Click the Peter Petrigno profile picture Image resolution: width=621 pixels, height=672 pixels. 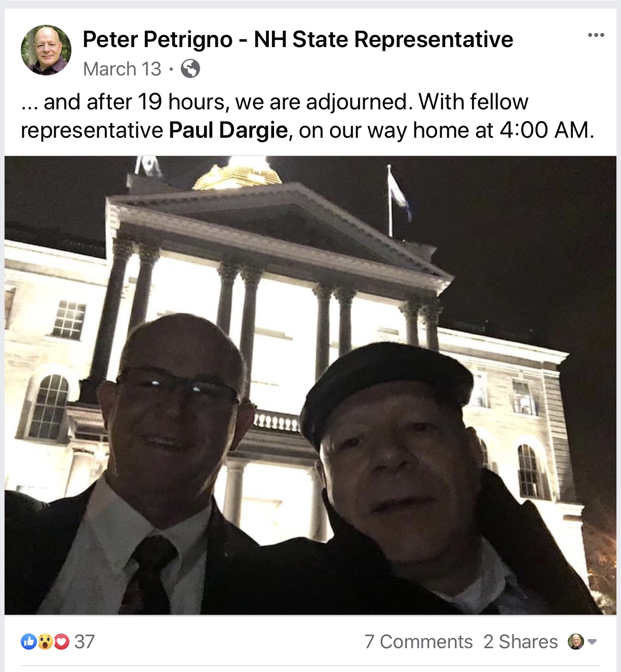tap(46, 50)
